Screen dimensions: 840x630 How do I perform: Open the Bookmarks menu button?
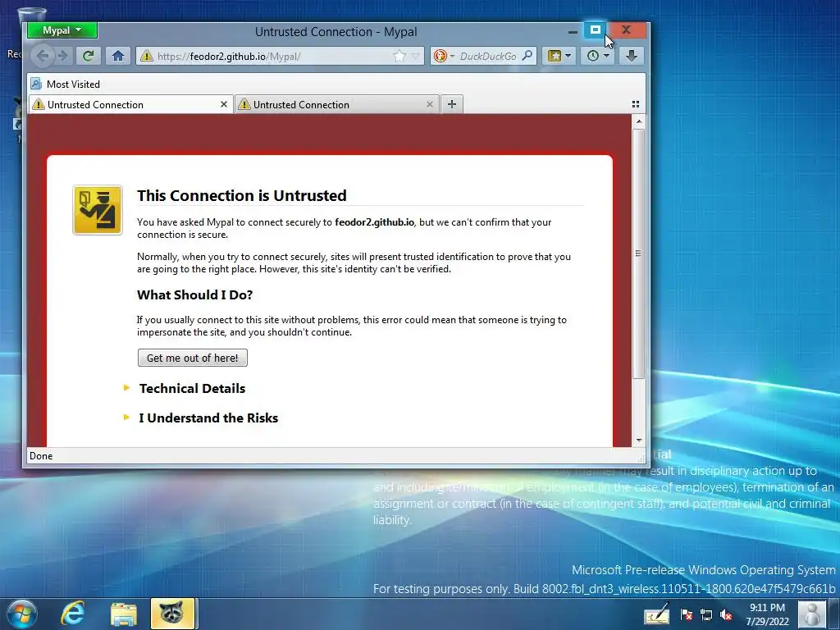(x=559, y=56)
